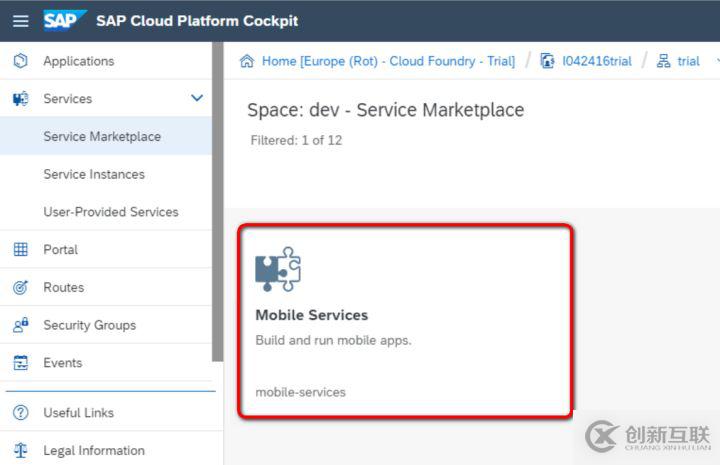Collapse the Services section chevron
The width and height of the screenshot is (720, 465).
(x=197, y=98)
